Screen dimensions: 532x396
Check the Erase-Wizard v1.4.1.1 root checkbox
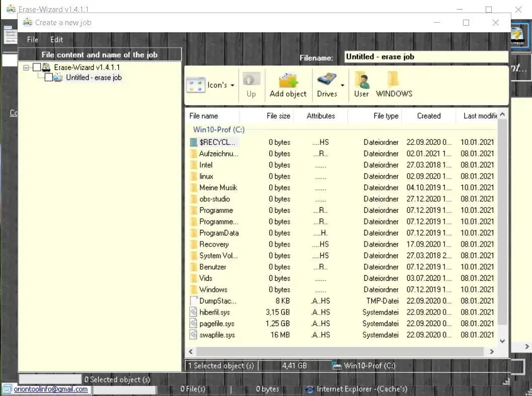pyautogui.click(x=37, y=67)
